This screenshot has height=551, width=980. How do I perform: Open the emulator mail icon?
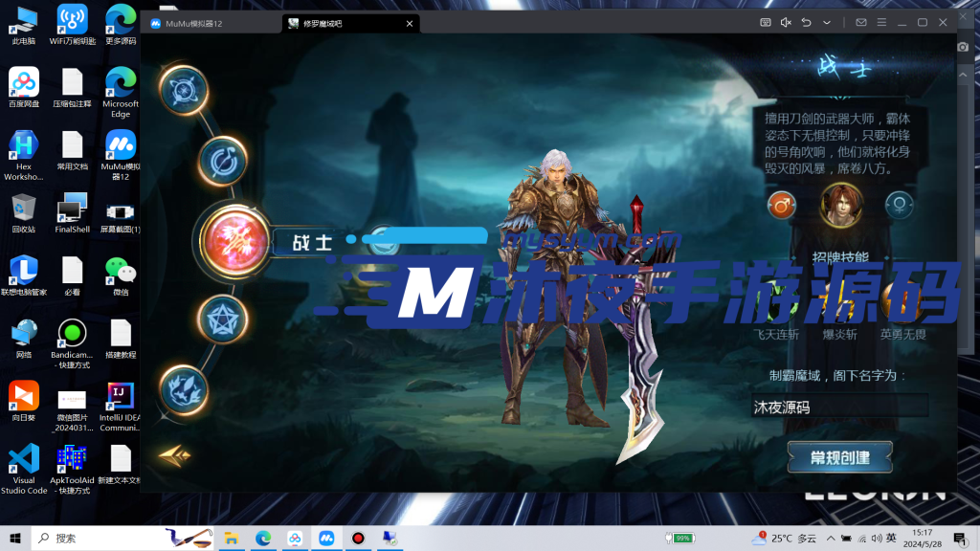tap(861, 22)
